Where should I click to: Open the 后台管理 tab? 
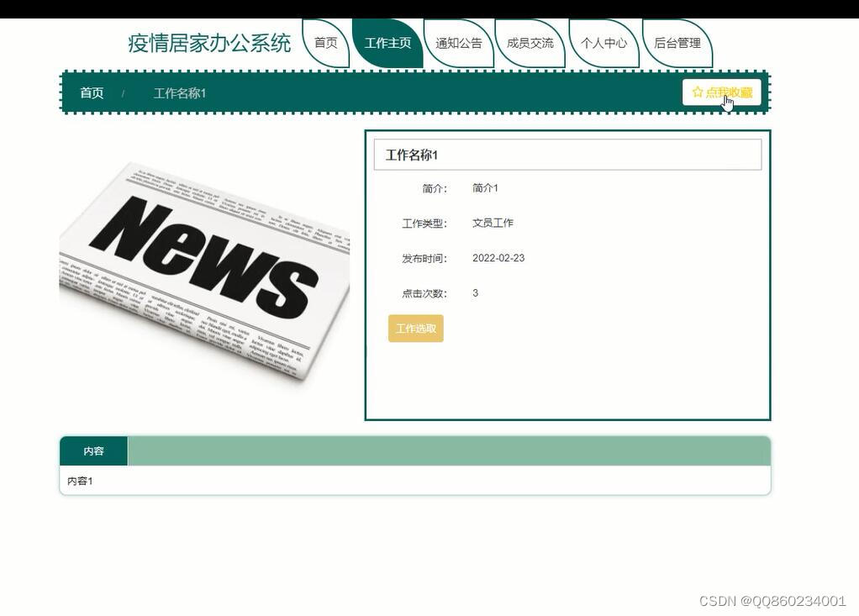pos(677,43)
